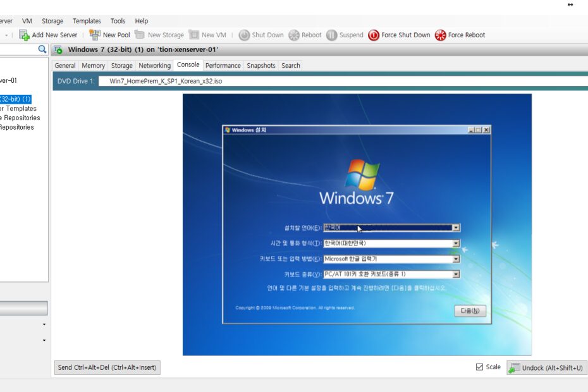
Task: Switch to the Memory tab
Action: (x=94, y=66)
